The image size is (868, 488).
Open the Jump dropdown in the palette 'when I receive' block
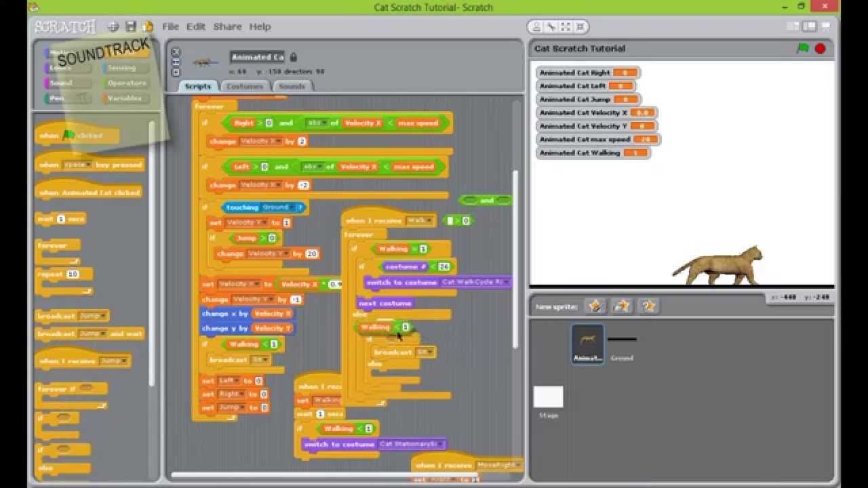click(114, 361)
